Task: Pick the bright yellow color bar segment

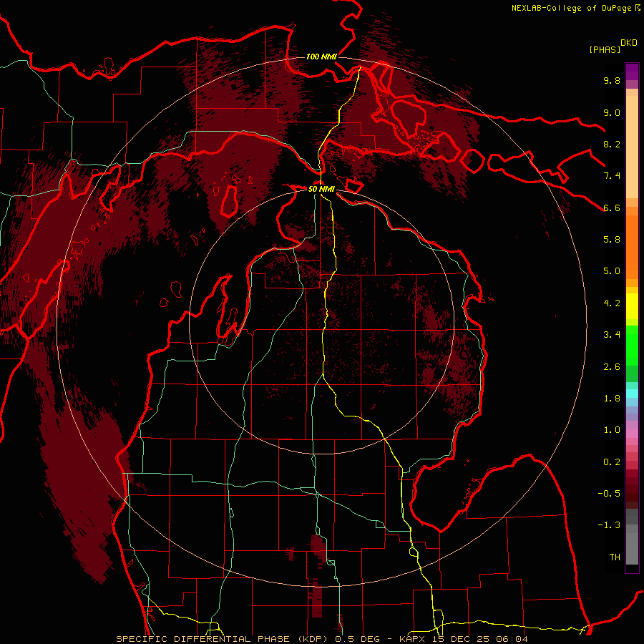Action: coord(632,306)
